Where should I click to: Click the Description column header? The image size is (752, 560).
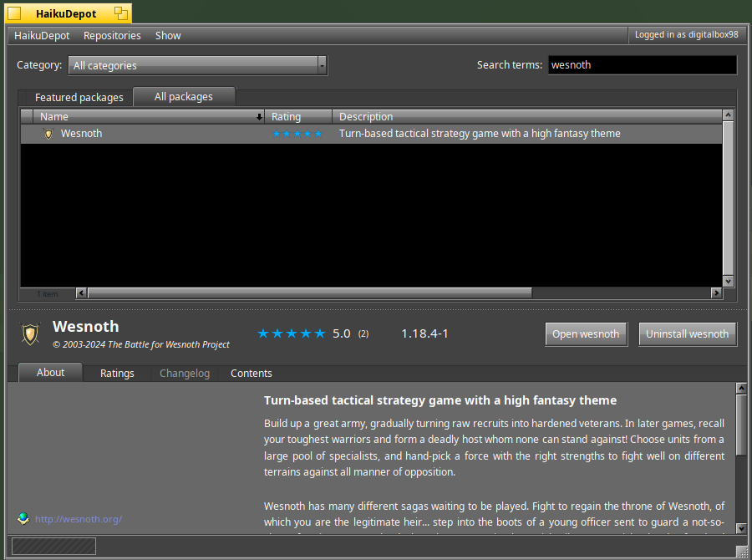click(x=527, y=117)
